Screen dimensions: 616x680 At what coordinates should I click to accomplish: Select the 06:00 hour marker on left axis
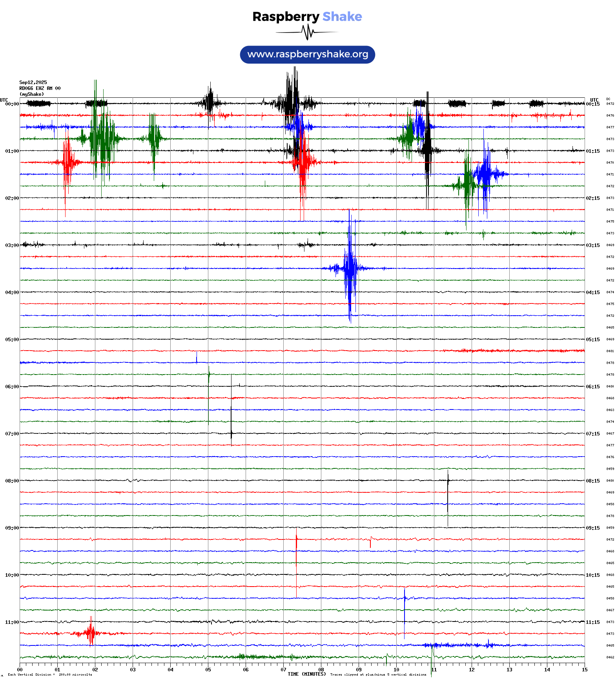pyautogui.click(x=12, y=387)
